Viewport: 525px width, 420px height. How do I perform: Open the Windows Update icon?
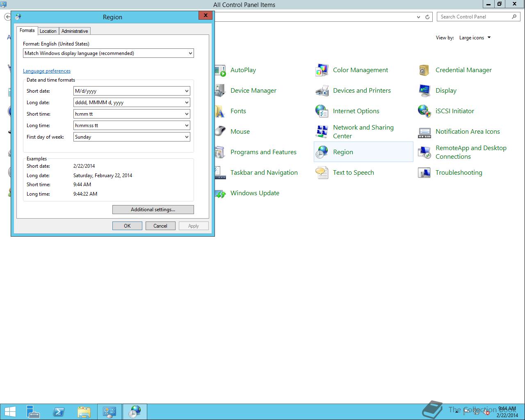tap(221, 193)
